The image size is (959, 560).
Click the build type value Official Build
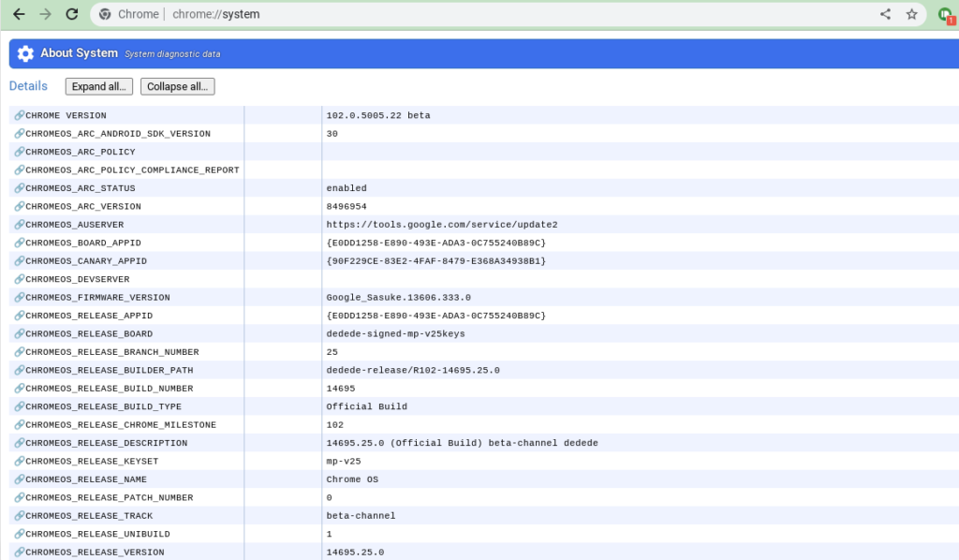tap(366, 406)
